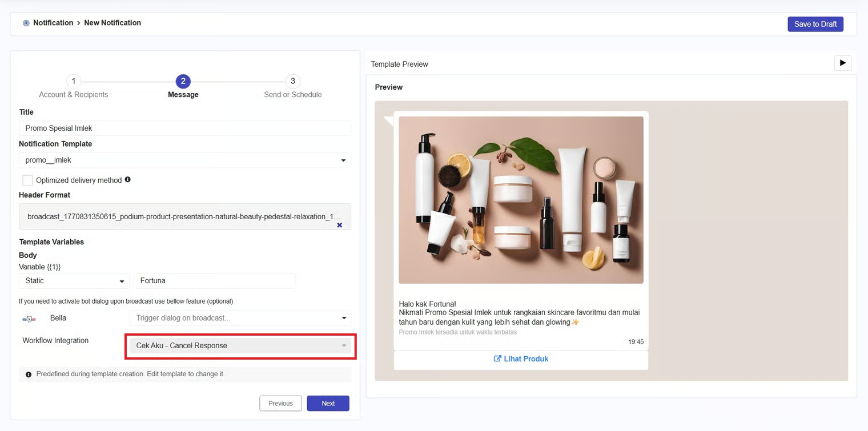The height and width of the screenshot is (431, 868).
Task: Click the info icon beside Optimized delivery method
Action: (127, 179)
